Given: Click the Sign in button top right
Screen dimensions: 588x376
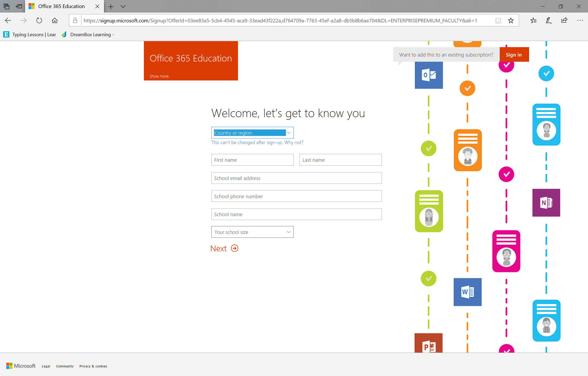Looking at the screenshot, I should click(x=514, y=54).
